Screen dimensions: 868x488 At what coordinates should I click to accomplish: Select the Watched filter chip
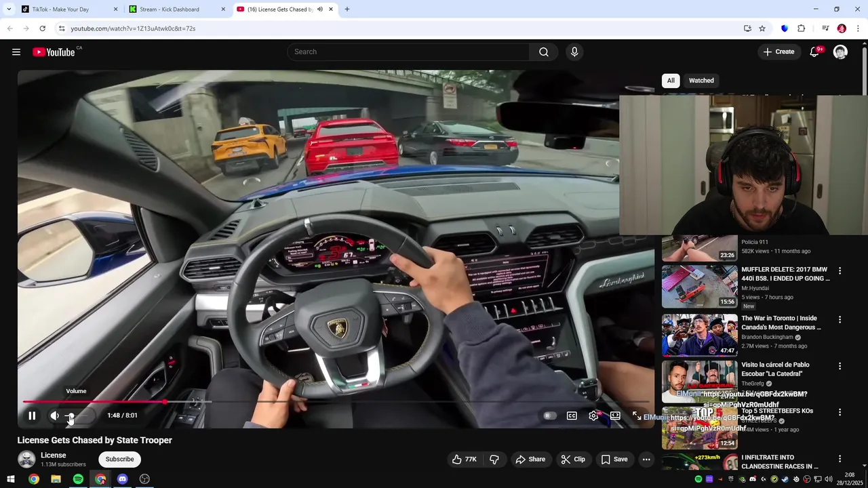pos(701,81)
